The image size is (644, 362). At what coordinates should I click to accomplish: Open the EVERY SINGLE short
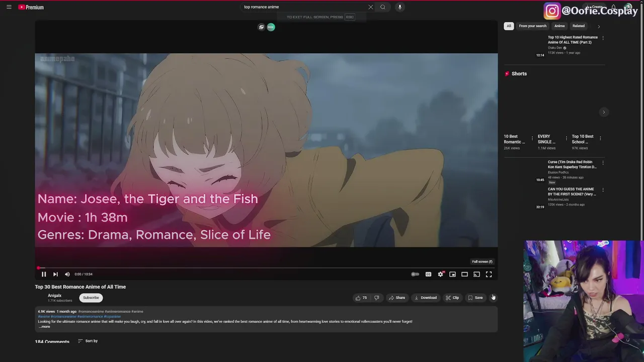[x=547, y=139]
